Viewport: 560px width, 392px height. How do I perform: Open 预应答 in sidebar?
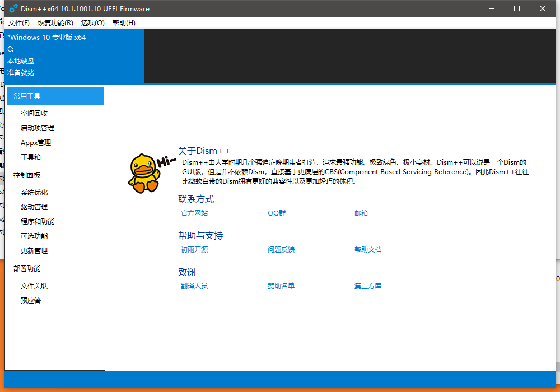point(31,301)
